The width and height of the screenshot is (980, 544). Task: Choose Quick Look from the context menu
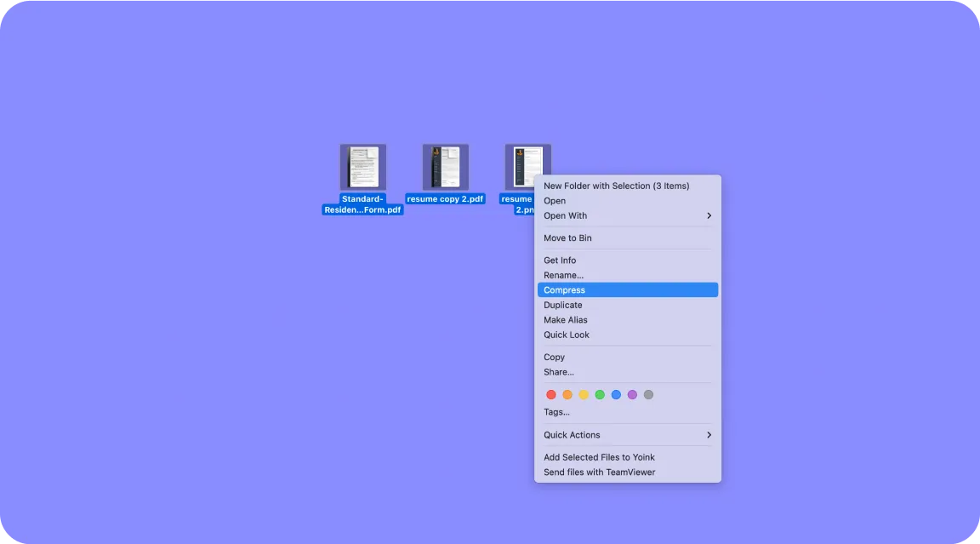(x=628, y=335)
